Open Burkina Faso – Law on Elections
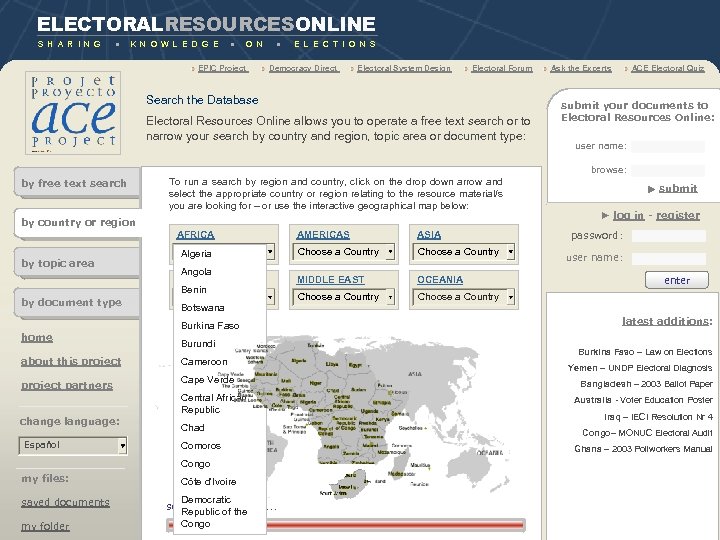This screenshot has height=540, width=720. pyautogui.click(x=645, y=352)
